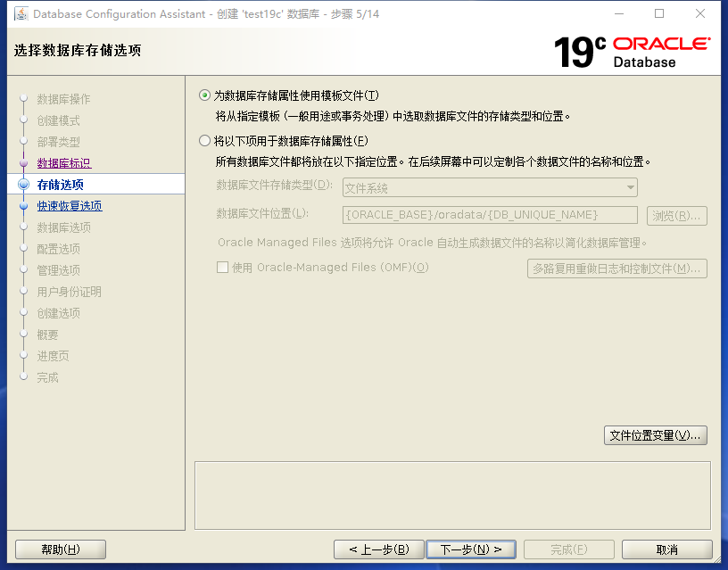Image resolution: width=728 pixels, height=570 pixels.
Task: Close the Database Configuration Assistant window
Action: pyautogui.click(x=700, y=14)
